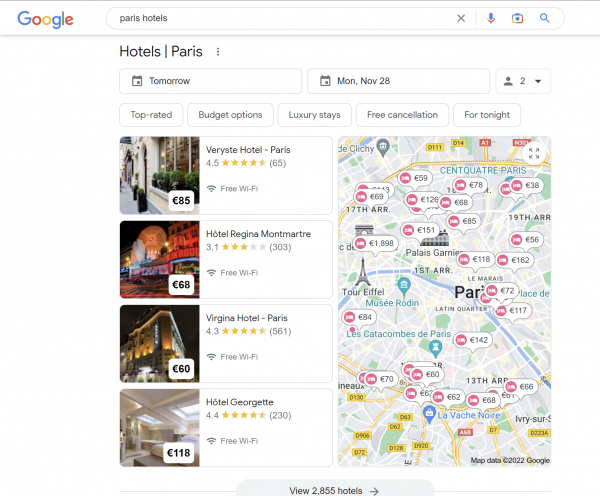
Task: Click the €84 hotel map pin
Action: pos(359,317)
